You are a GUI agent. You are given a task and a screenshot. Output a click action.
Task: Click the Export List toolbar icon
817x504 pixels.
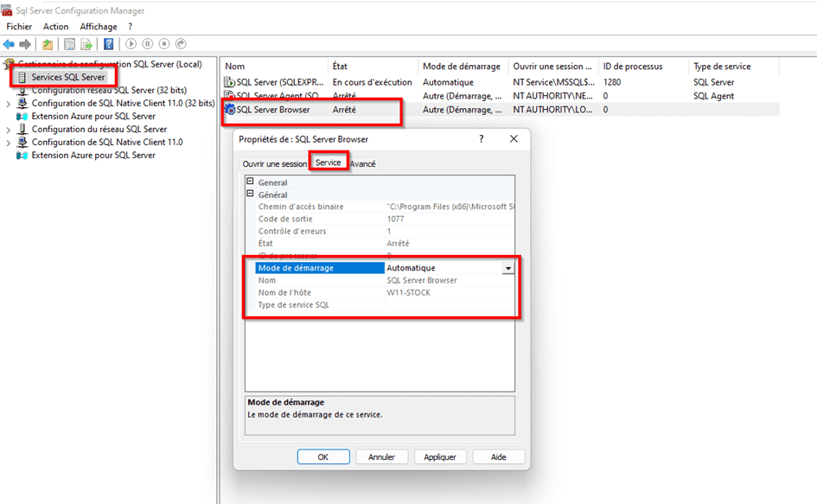point(86,44)
